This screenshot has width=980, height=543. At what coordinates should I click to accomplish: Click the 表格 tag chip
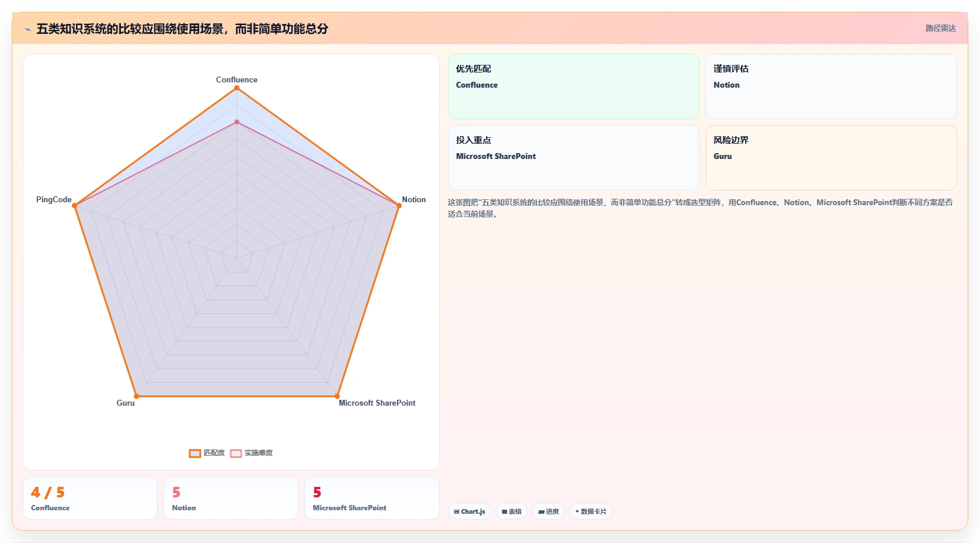[512, 511]
